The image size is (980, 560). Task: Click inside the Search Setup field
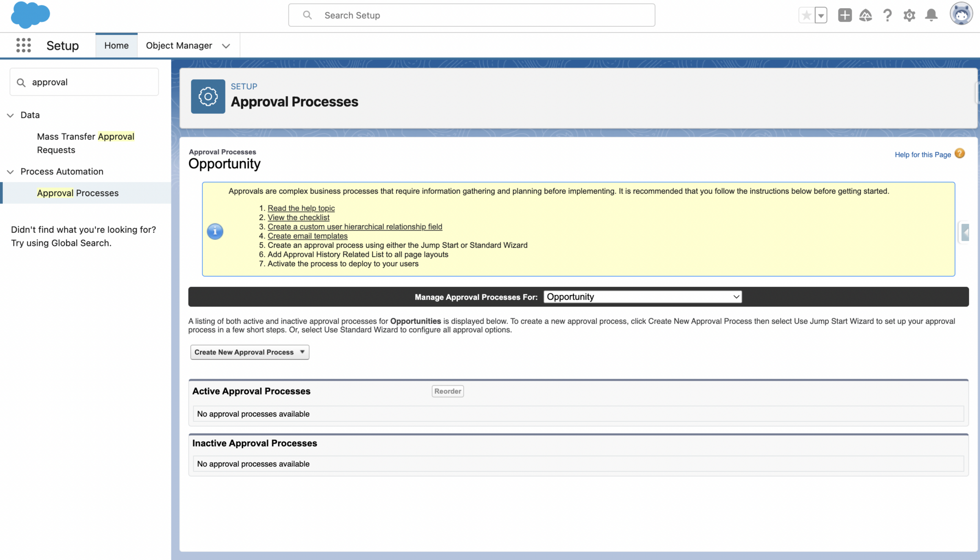click(x=471, y=15)
